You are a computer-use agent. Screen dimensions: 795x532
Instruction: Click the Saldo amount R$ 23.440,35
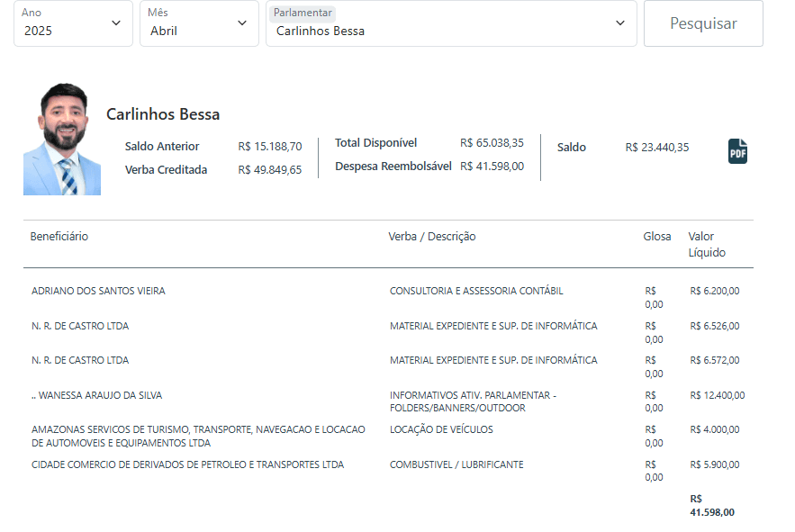click(x=657, y=148)
